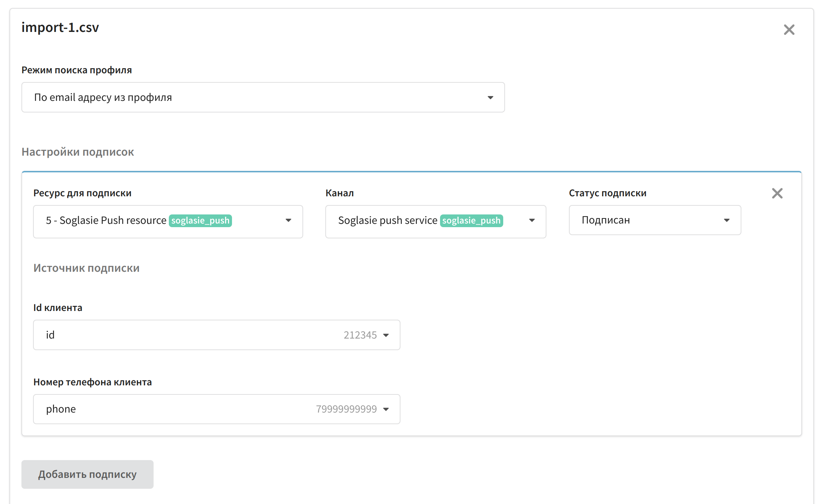Click the Источник подписки heading

pos(86,268)
